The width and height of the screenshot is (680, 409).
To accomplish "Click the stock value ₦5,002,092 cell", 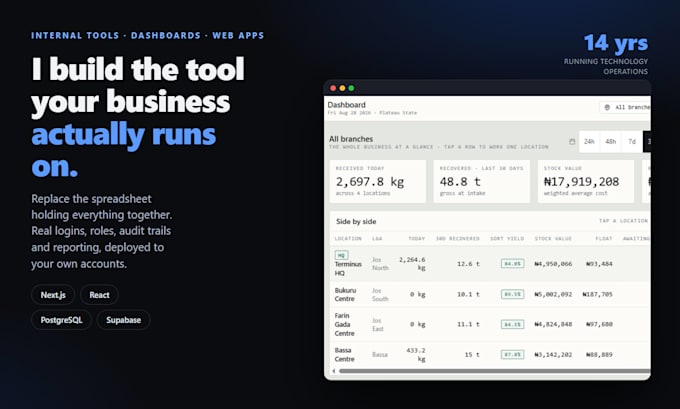I will click(553, 294).
